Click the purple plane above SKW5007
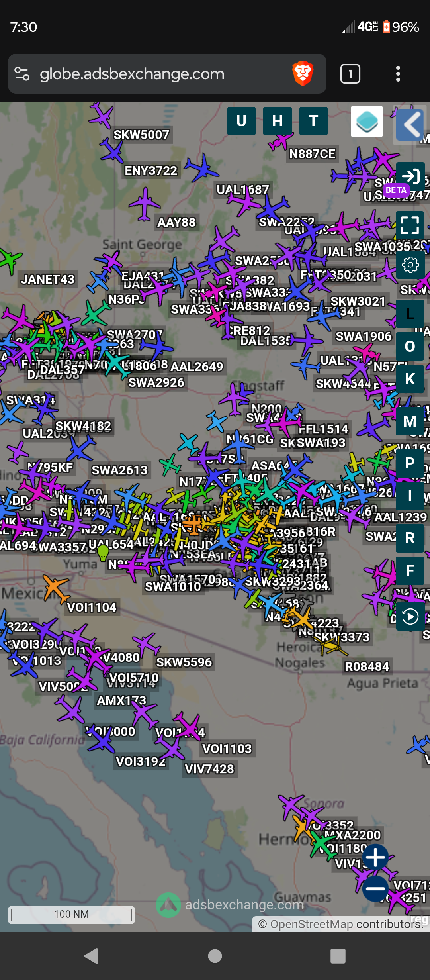The image size is (430, 980). [x=101, y=115]
